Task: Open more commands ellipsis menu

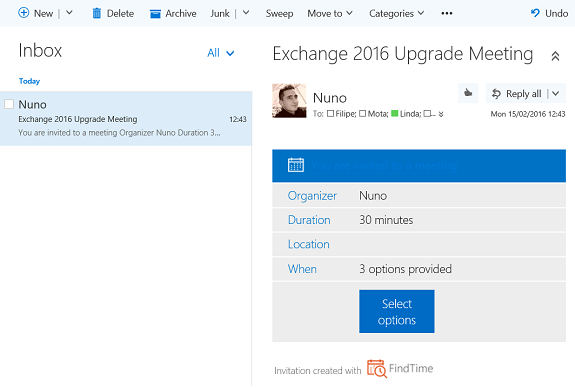Action: [x=447, y=13]
